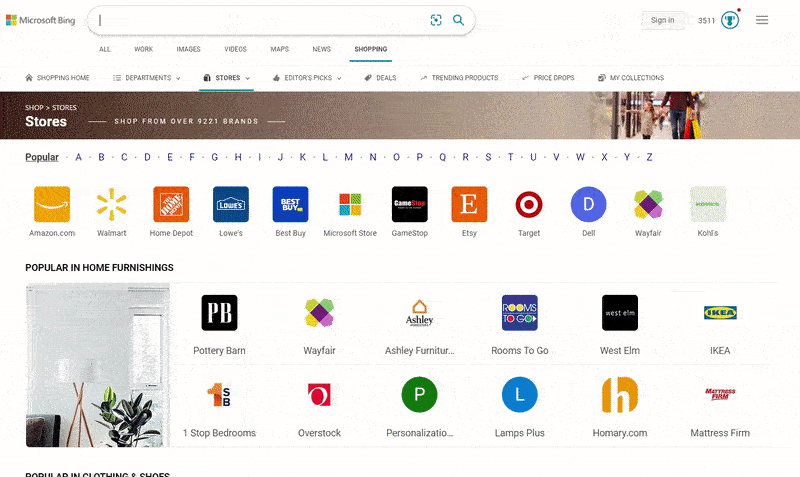Expand the Departments dropdown

147,77
